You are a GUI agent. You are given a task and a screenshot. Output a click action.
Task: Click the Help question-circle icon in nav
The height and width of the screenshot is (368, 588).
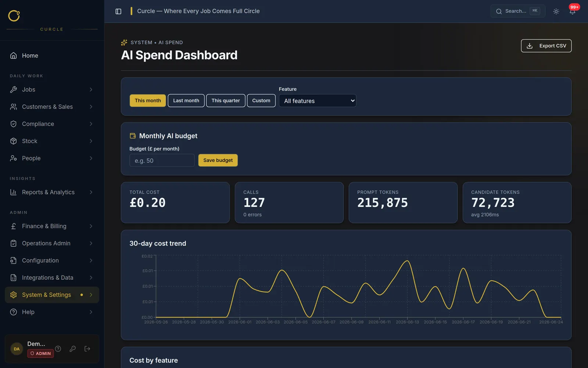(x=14, y=312)
